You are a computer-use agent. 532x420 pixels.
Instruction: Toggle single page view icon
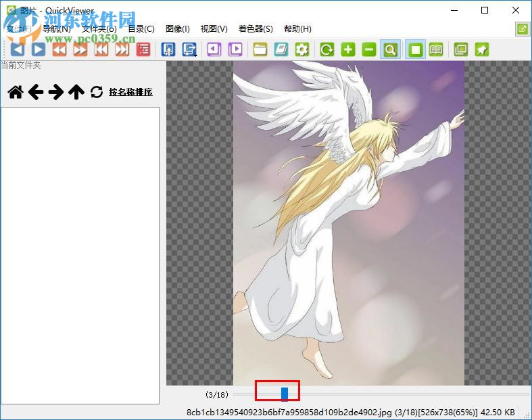(x=415, y=49)
